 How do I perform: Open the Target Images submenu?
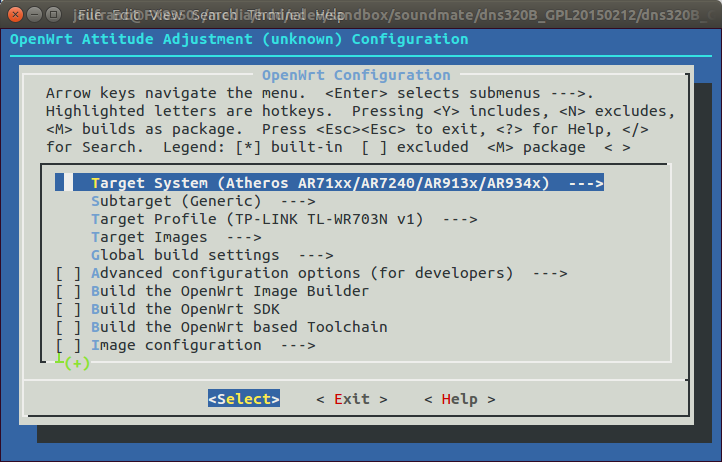(176, 237)
